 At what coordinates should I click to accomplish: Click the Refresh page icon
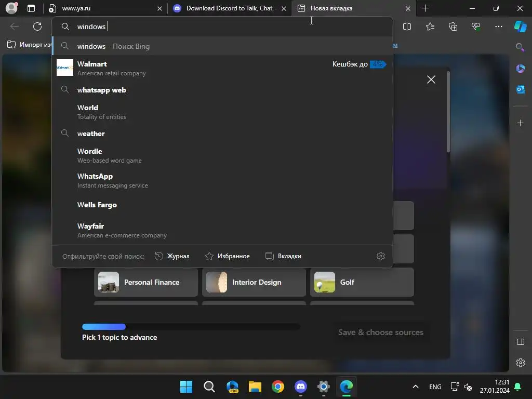[37, 26]
